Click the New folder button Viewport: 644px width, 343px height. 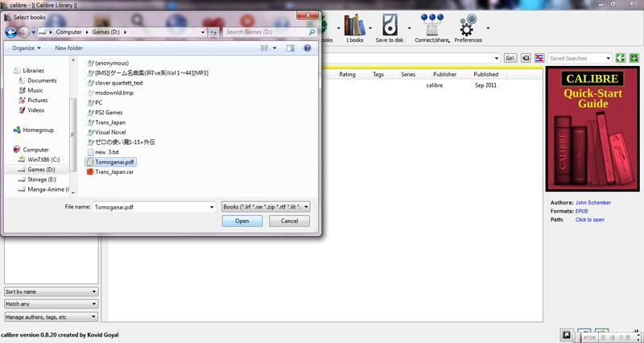pos(68,48)
